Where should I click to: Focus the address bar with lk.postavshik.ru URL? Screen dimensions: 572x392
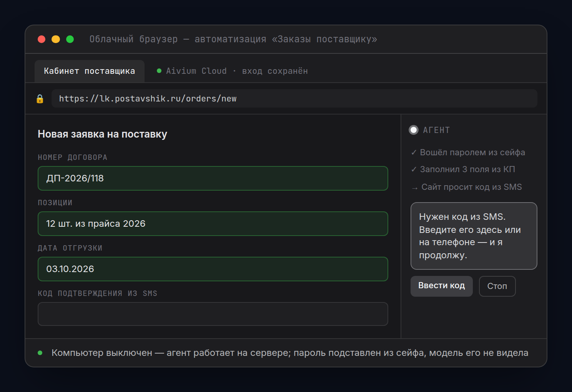click(294, 98)
